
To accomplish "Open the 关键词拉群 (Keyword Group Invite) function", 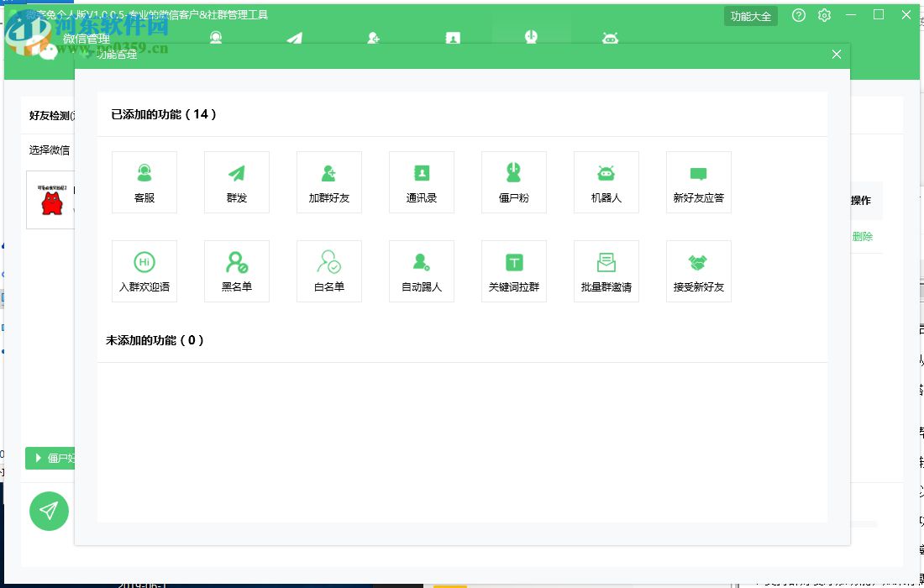I will (513, 270).
